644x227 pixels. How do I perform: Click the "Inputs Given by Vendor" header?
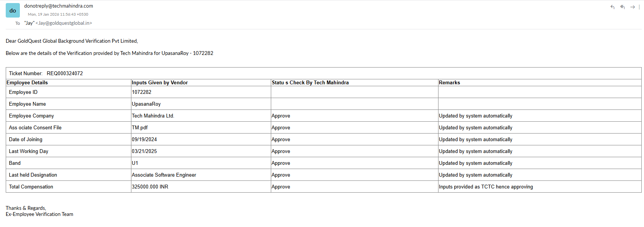pyautogui.click(x=160, y=83)
